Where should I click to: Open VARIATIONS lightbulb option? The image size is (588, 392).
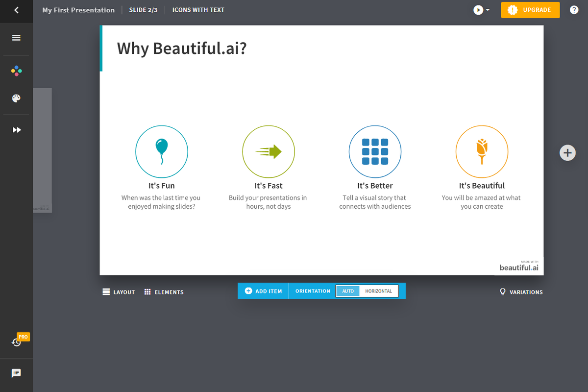tap(521, 292)
